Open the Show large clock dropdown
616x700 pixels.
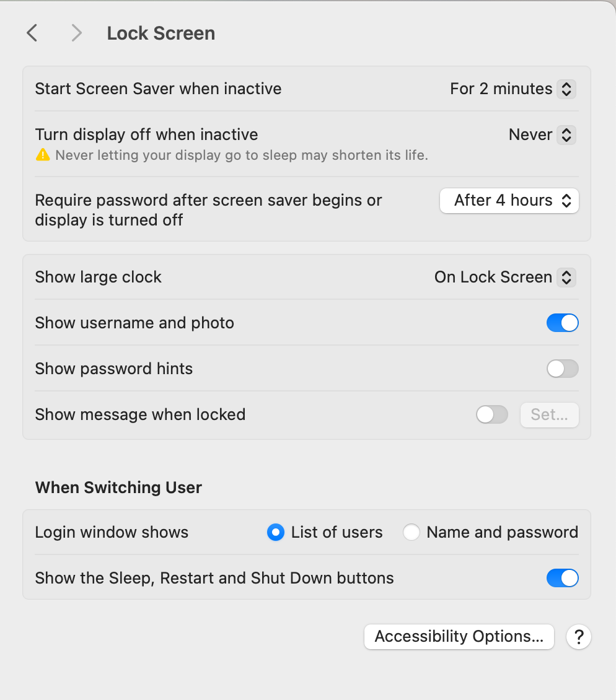click(x=505, y=278)
